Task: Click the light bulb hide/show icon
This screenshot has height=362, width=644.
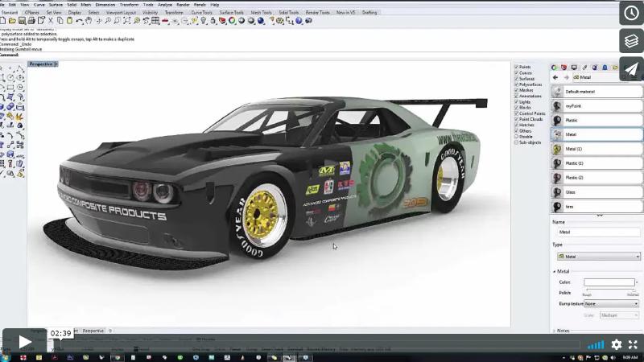Action: click(204, 21)
